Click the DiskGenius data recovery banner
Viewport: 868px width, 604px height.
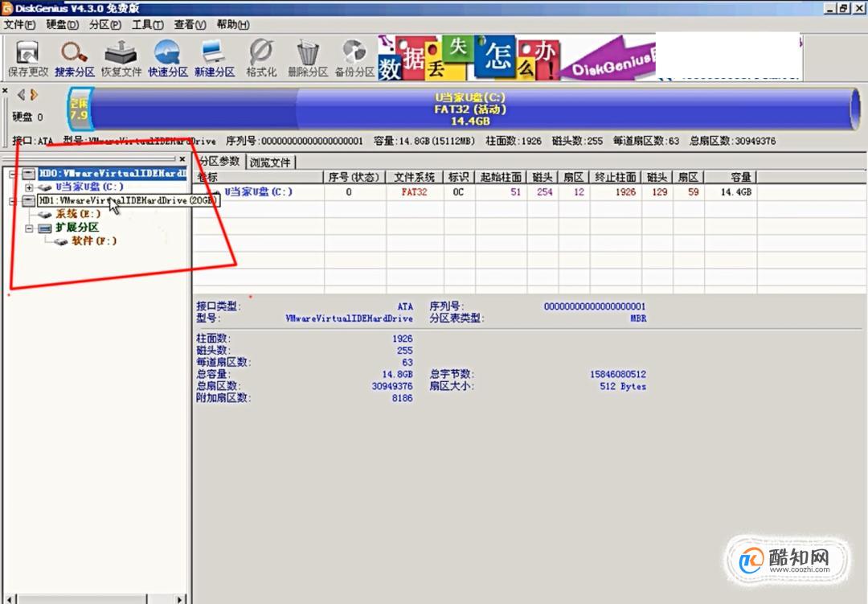click(517, 58)
